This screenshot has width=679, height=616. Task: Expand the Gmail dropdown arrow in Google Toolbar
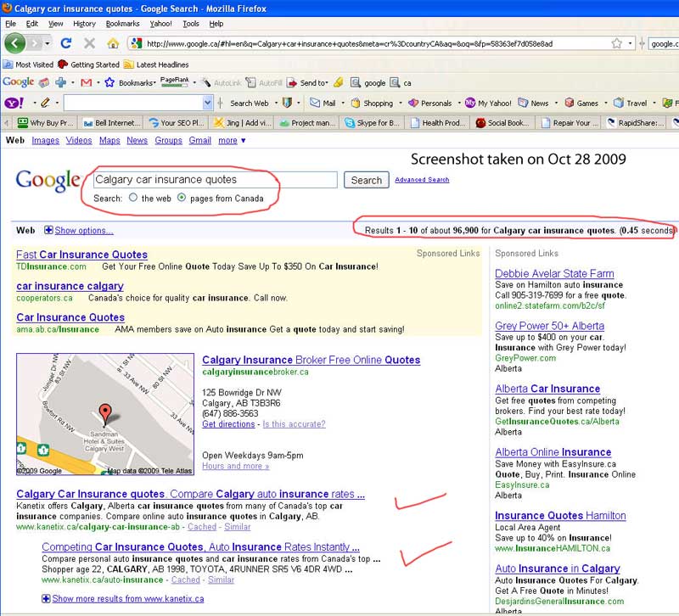98,82
